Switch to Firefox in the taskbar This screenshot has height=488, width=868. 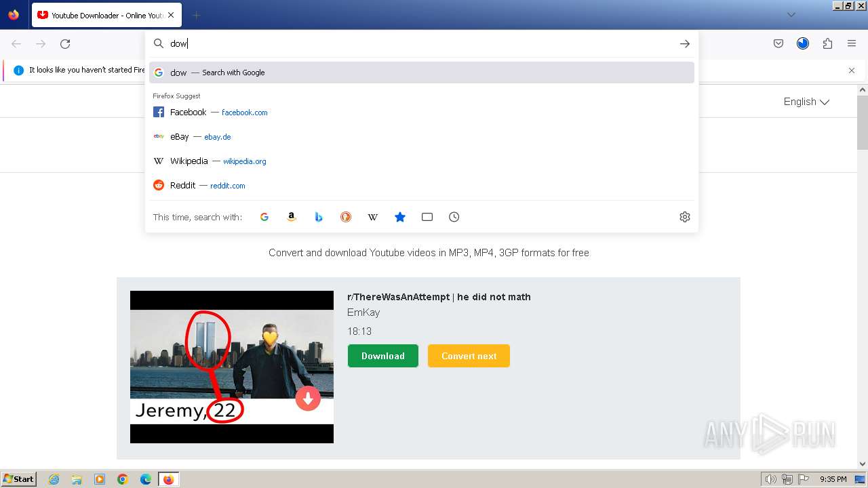(x=168, y=479)
